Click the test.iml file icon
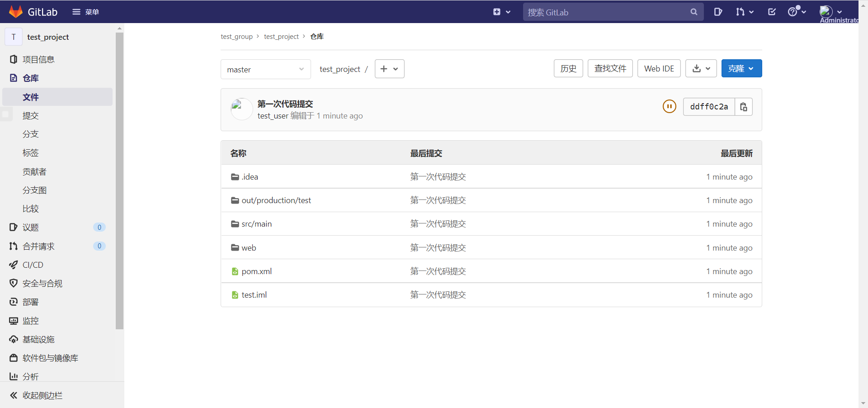Viewport: 868px width, 408px height. pyautogui.click(x=235, y=295)
